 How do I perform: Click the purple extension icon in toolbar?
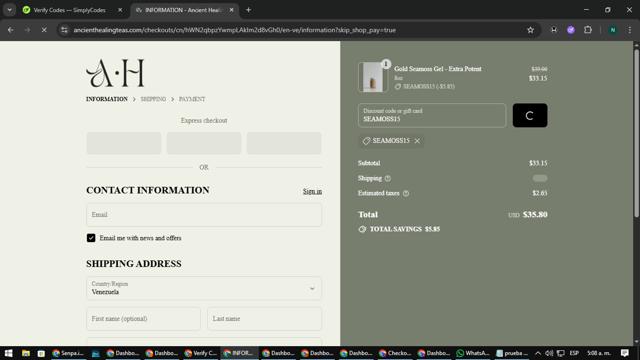pyautogui.click(x=571, y=30)
